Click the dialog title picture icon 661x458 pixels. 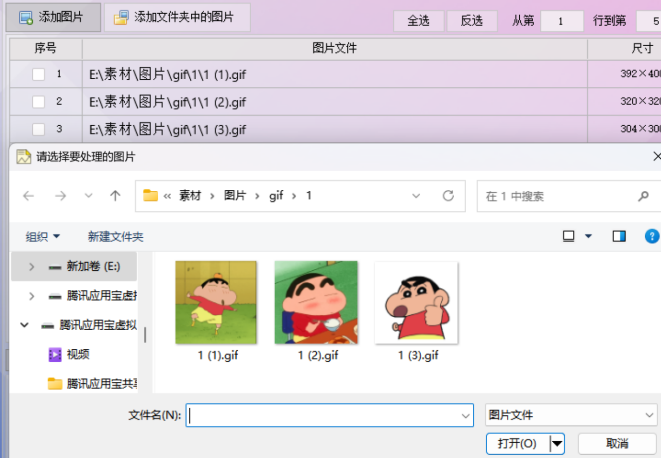click(x=24, y=157)
